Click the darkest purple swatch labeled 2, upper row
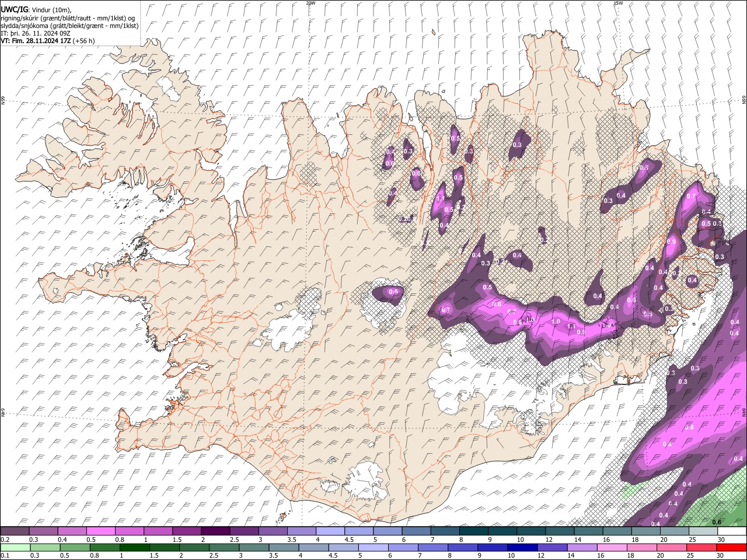The image size is (747, 560). (215, 531)
